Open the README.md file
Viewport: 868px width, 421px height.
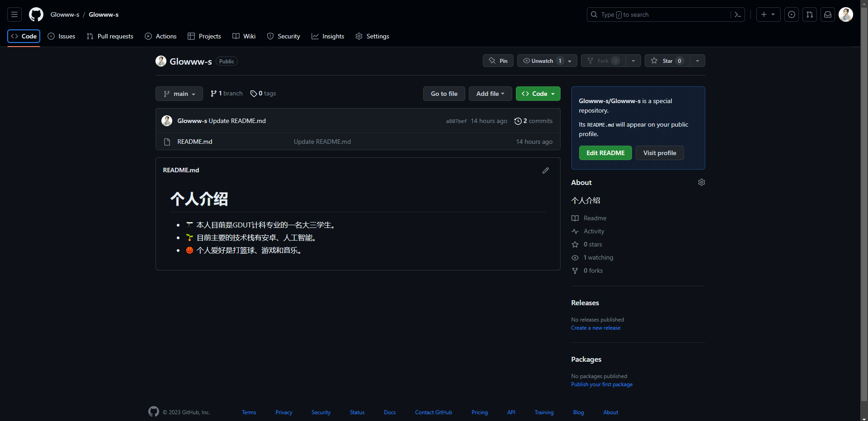(195, 142)
